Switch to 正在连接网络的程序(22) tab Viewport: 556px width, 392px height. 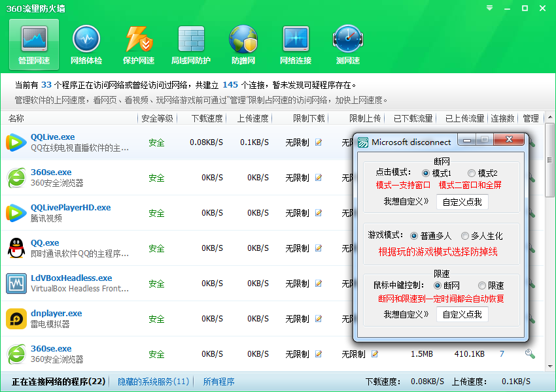[x=58, y=382]
